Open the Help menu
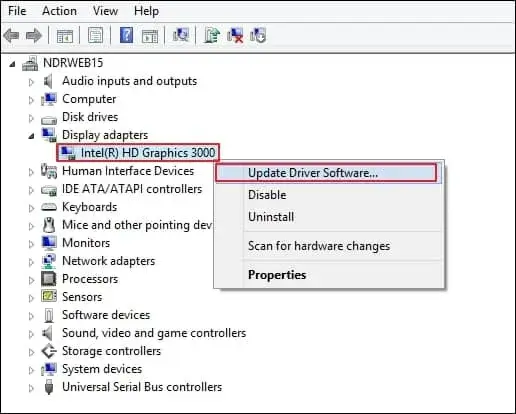Screen dimensions: 516x414 pyautogui.click(x=146, y=11)
